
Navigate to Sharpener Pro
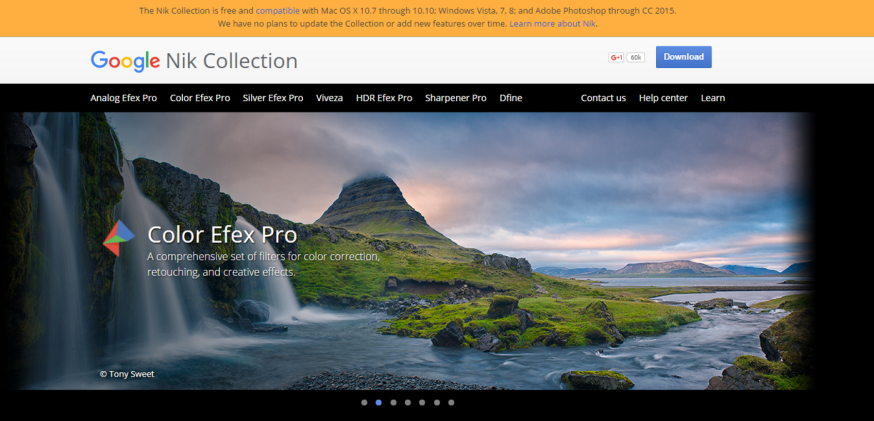click(456, 98)
